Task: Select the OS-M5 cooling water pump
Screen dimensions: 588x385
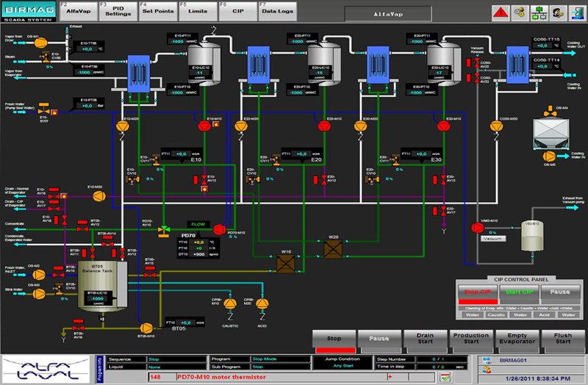Action: (x=549, y=156)
